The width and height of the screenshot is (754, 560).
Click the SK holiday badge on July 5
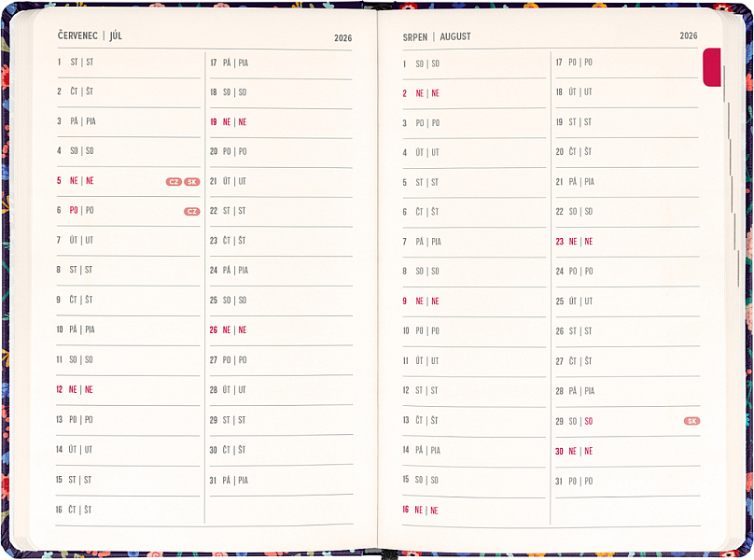[x=191, y=182]
